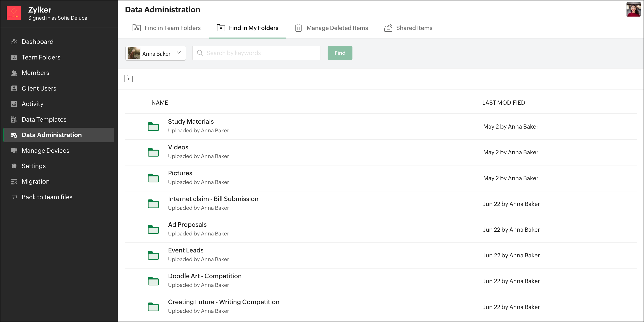Click the Settings gear icon in sidebar

click(x=14, y=166)
